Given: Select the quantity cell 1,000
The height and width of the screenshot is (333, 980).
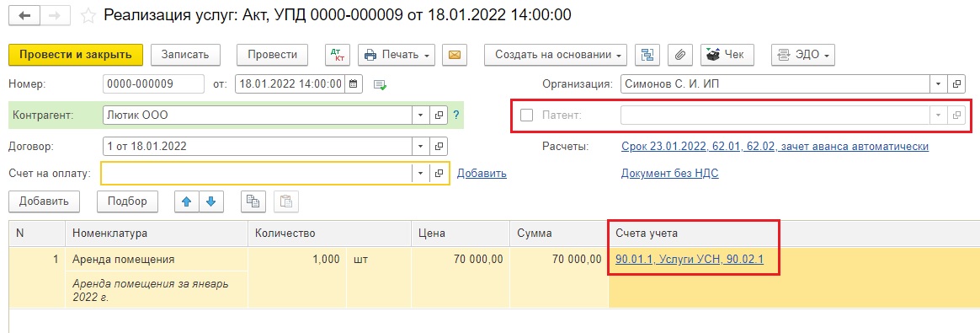Looking at the screenshot, I should point(297,259).
